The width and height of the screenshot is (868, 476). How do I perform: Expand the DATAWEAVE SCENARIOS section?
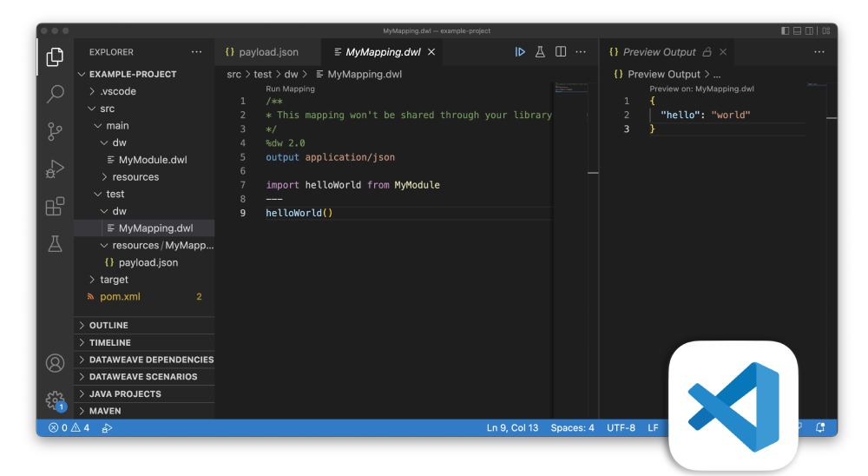pos(144,377)
